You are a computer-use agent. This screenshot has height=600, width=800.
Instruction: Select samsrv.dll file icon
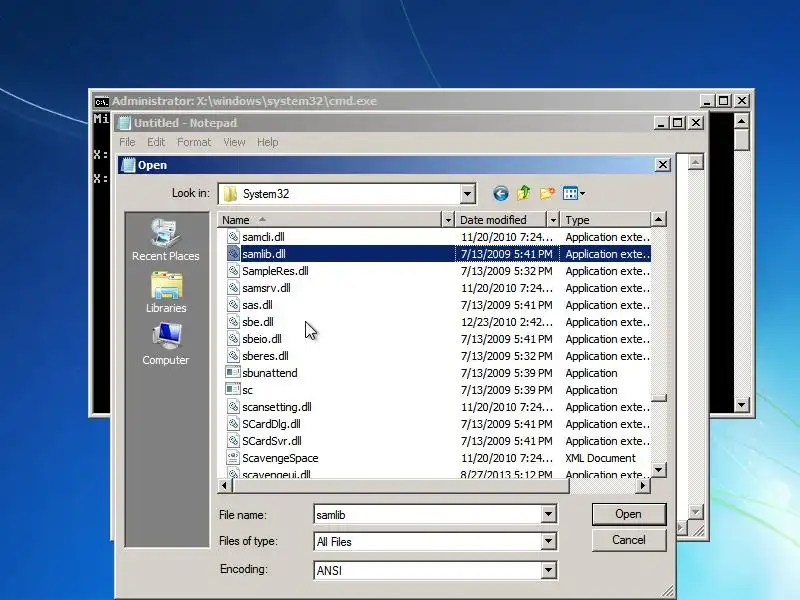click(233, 288)
